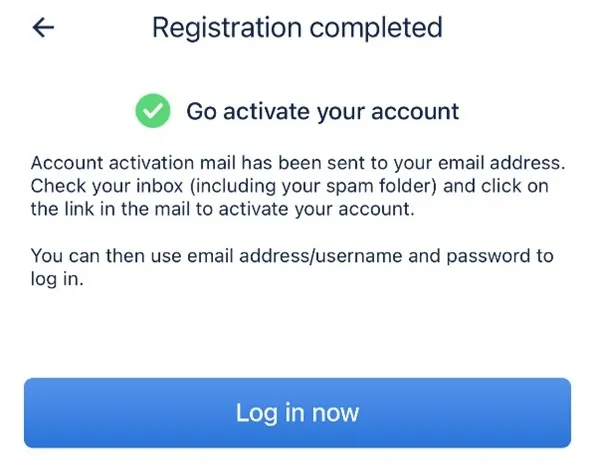
Task: Click the word 'activate' in the bold heading
Action: tap(266, 112)
